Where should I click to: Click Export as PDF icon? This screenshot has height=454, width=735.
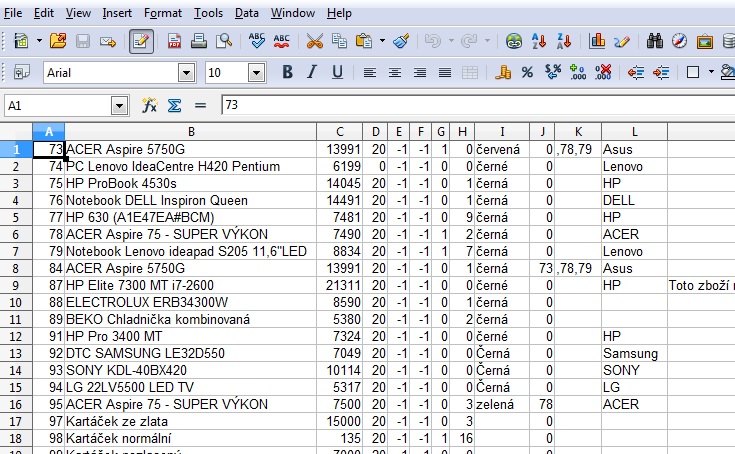pos(174,41)
